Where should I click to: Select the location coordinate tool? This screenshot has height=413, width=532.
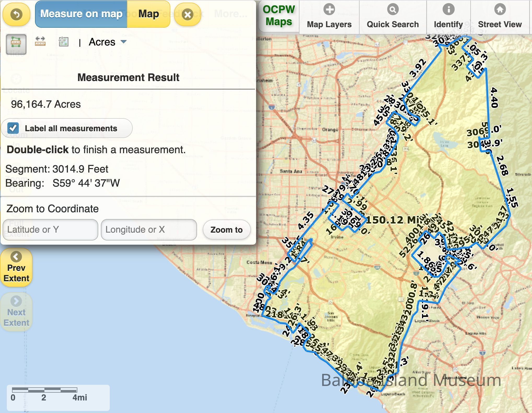(63, 42)
